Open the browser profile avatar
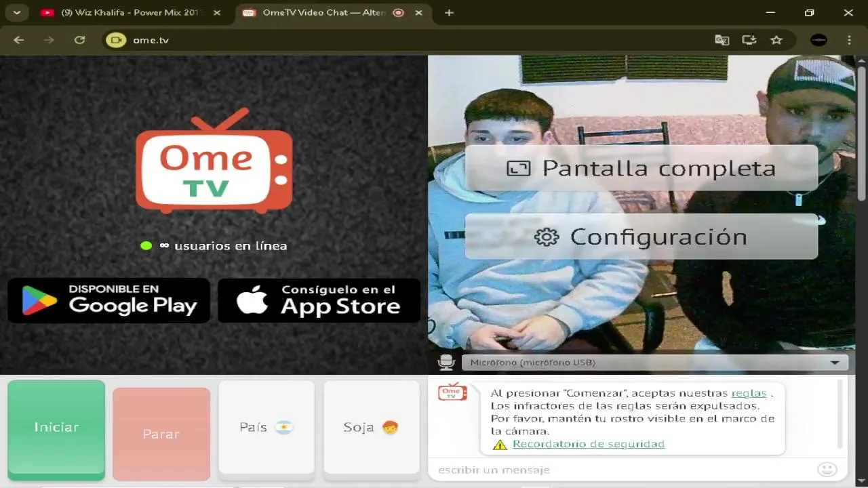This screenshot has width=868, height=488. coord(818,40)
